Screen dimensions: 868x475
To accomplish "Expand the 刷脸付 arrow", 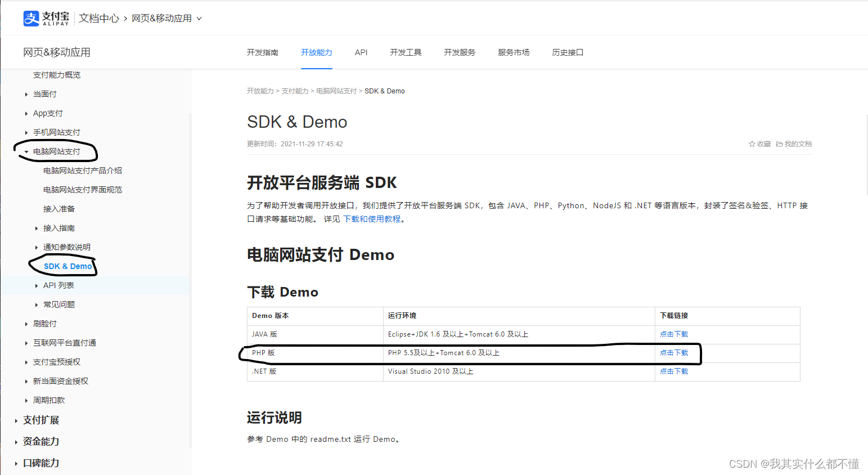I will [x=26, y=324].
